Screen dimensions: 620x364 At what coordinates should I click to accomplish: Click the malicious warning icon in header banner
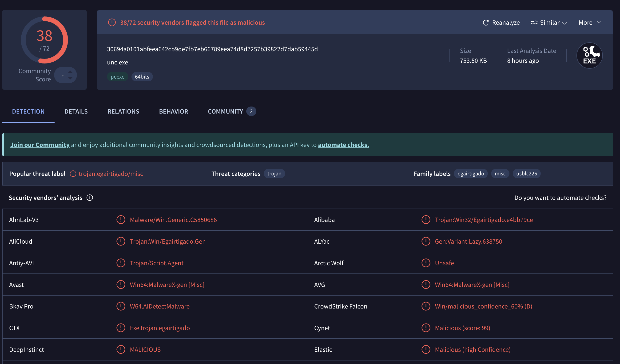112,22
